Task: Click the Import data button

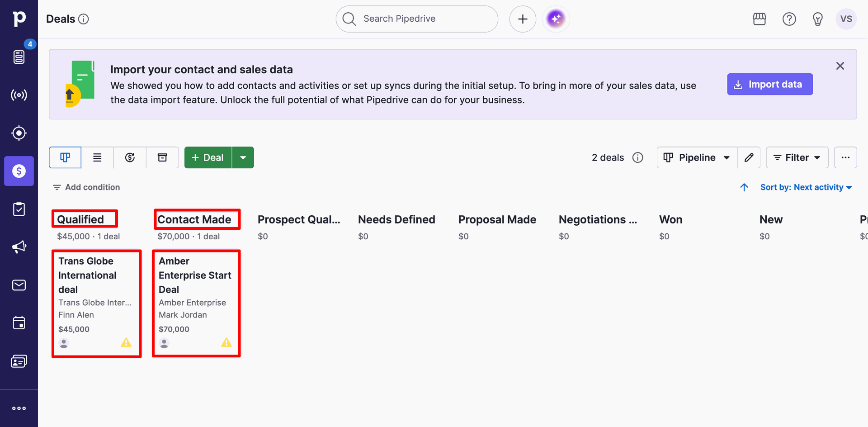Action: [770, 84]
